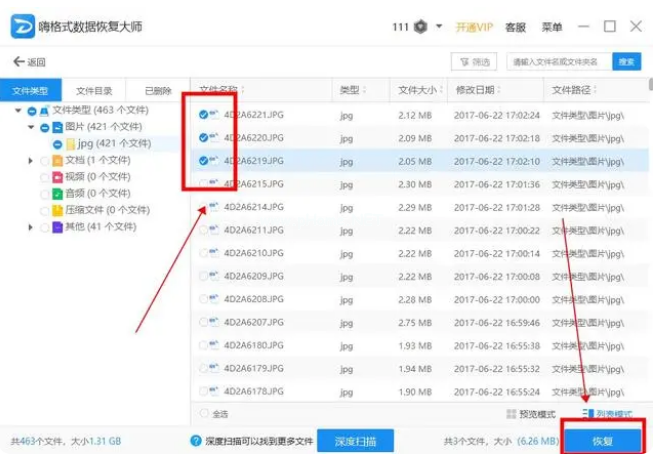Open the hexagon account settings icon
653x458 pixels.
pos(422,27)
